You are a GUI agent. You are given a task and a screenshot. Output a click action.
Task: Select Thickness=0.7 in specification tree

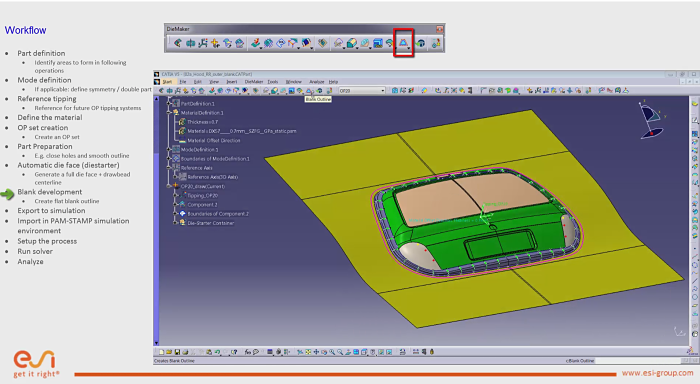(202, 122)
